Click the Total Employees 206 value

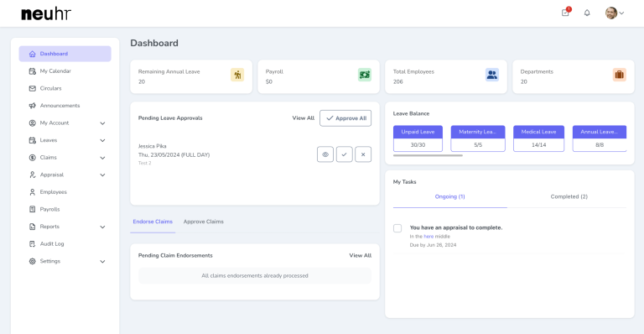(x=398, y=81)
